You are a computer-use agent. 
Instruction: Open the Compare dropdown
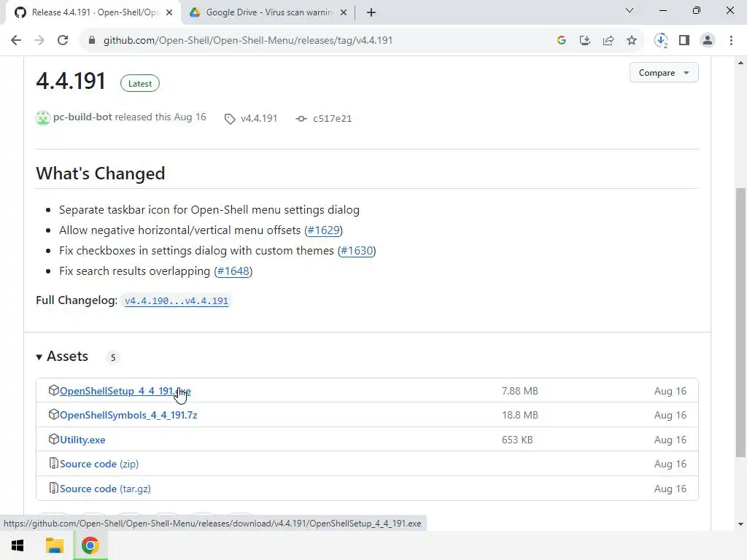click(x=664, y=73)
